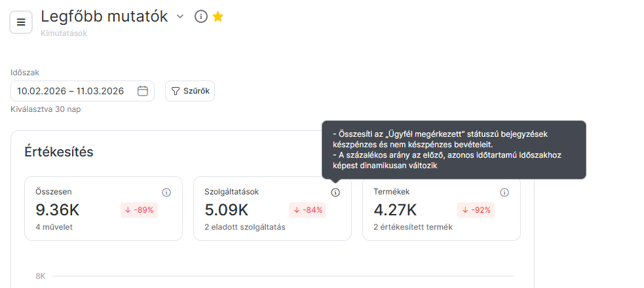The width and height of the screenshot is (644, 288).
Task: Open the Szűrők filter button
Action: 190,91
